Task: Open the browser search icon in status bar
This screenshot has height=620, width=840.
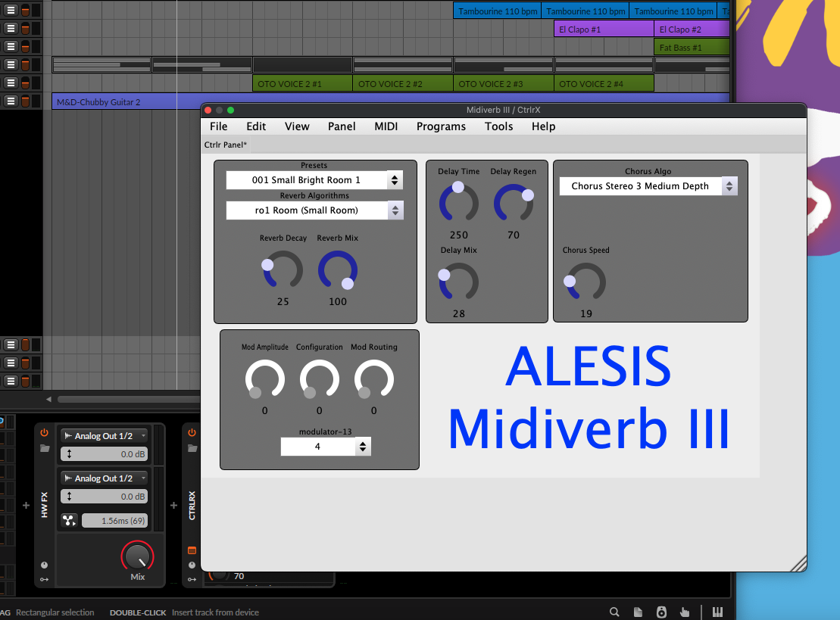Action: 614,612
